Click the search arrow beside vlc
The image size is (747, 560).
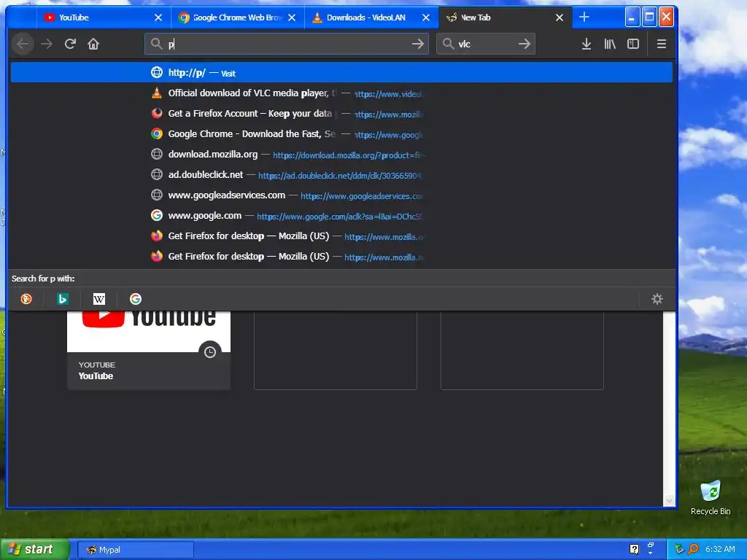524,44
